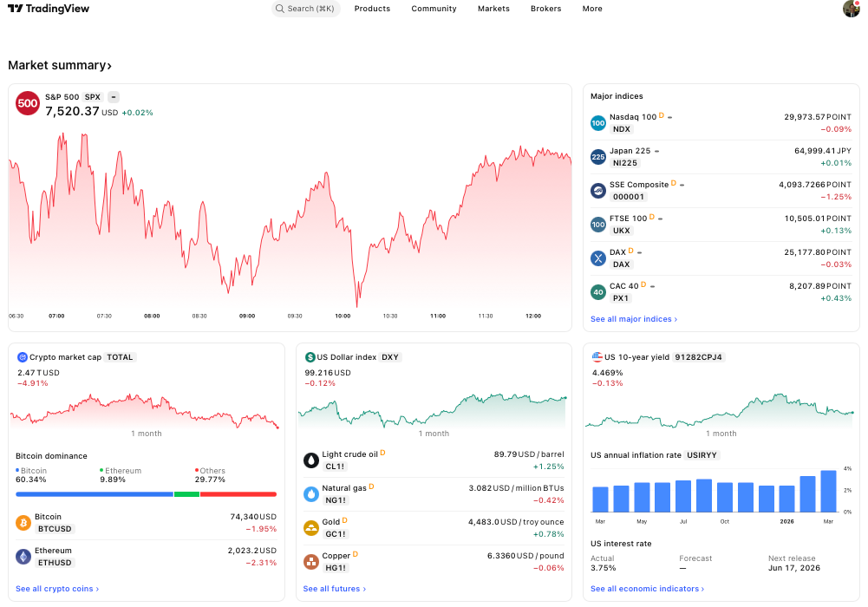Viewport: 868px width, 607px height.
Task: Click See all major indices link
Action: (x=634, y=319)
